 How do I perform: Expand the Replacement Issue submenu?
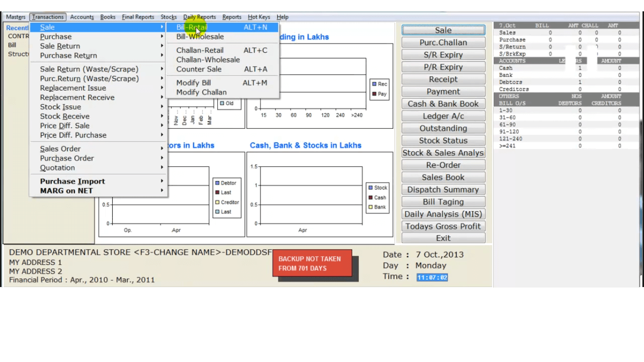(99, 88)
